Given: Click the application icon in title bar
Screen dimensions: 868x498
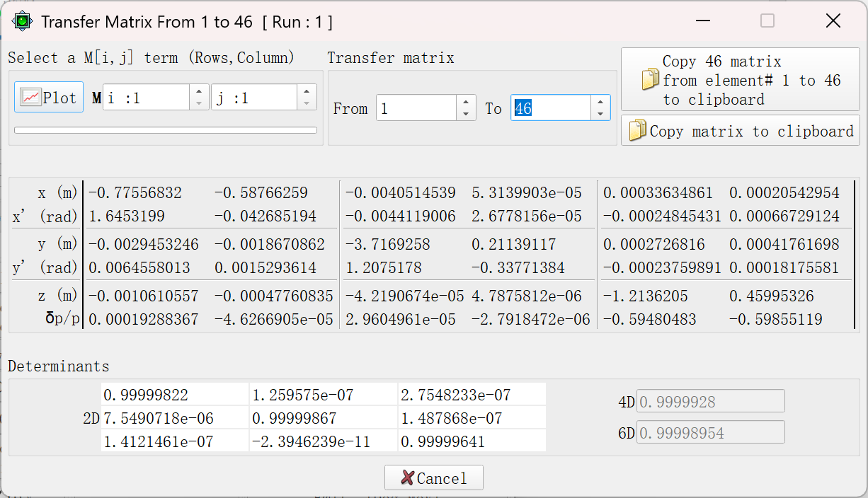Looking at the screenshot, I should 23,21.
